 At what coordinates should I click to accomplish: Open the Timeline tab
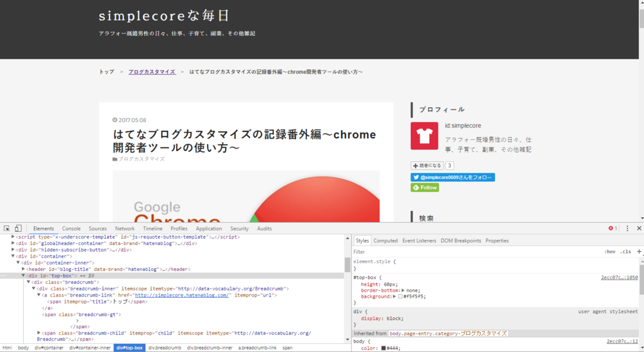(x=152, y=229)
